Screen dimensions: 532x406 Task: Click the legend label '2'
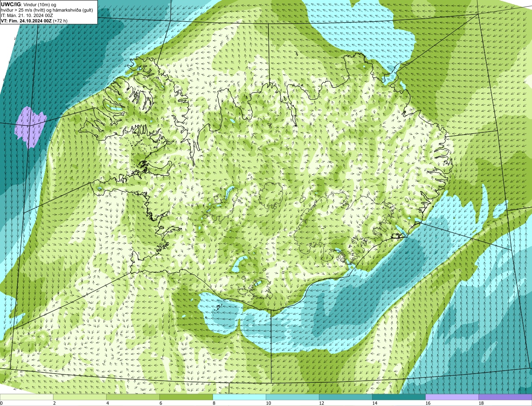click(54, 403)
